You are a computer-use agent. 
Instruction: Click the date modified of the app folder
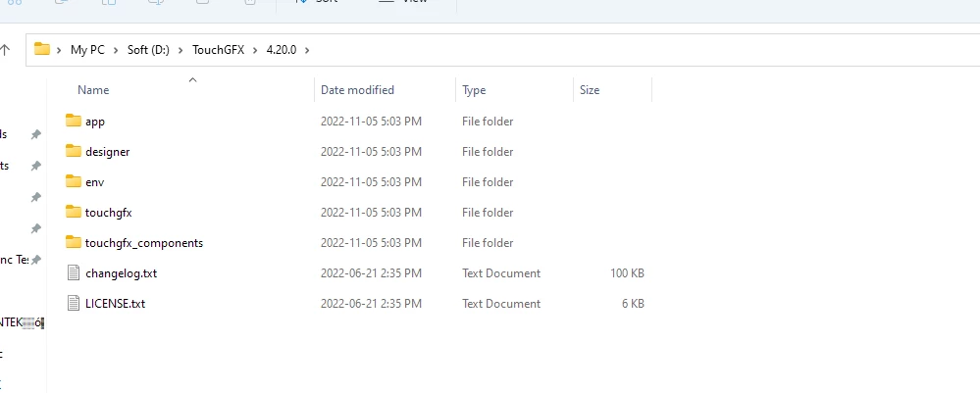click(371, 122)
